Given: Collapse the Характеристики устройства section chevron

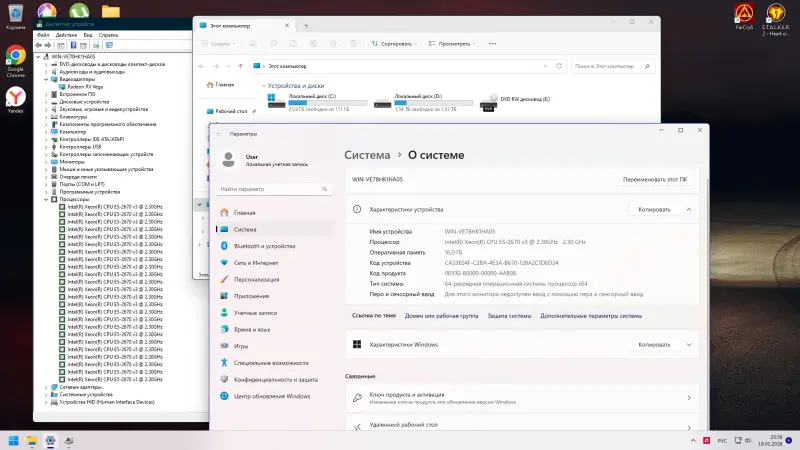Looking at the screenshot, I should tap(688, 210).
